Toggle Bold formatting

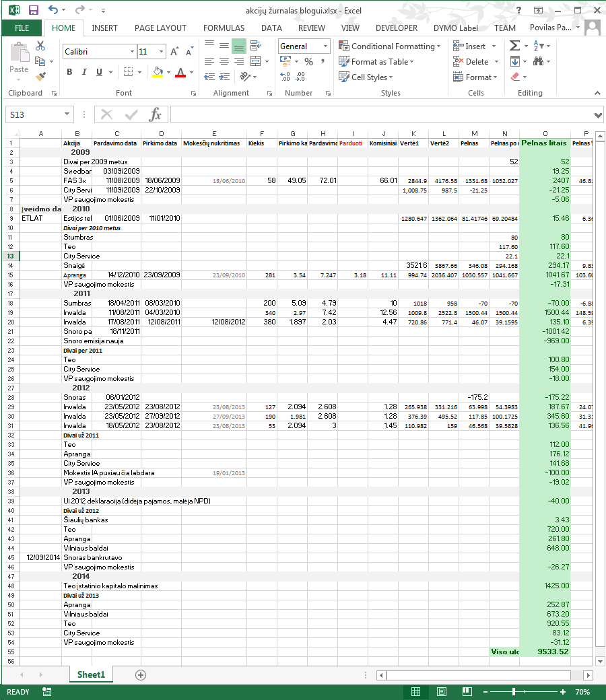tap(69, 72)
